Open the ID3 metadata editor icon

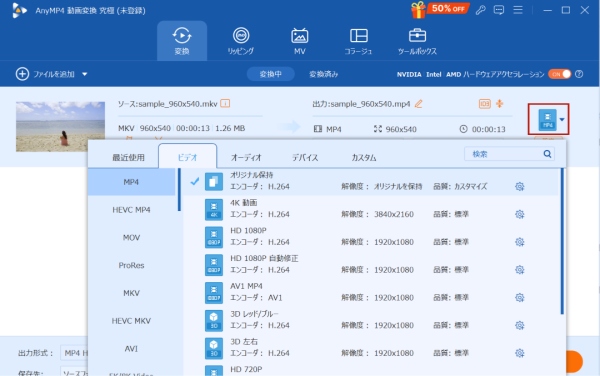click(484, 104)
